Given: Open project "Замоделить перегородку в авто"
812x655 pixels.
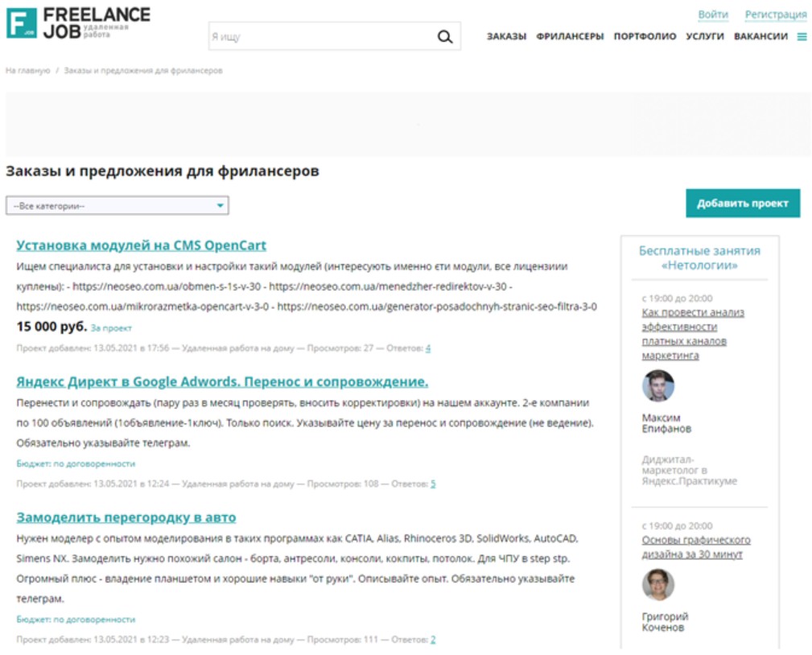Looking at the screenshot, I should 126,517.
